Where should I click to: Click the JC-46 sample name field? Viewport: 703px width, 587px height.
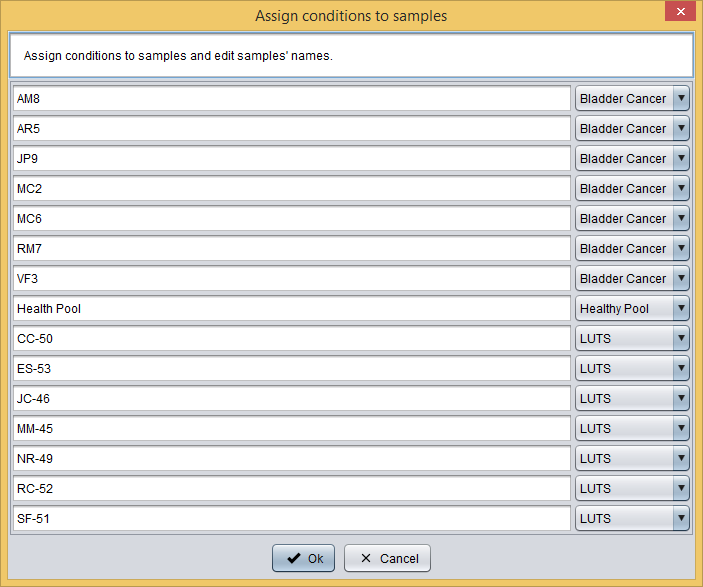point(291,399)
